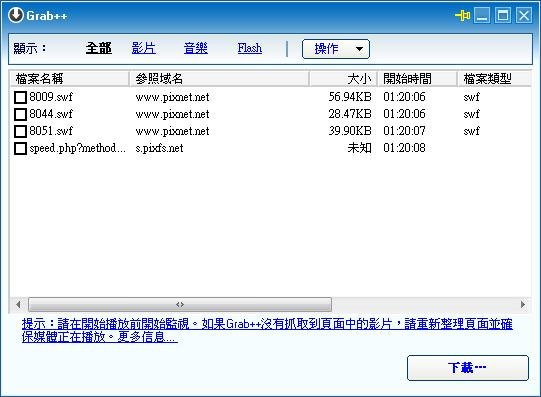Sort by 檔案類型 column header
The image size is (541, 397).
pos(494,79)
